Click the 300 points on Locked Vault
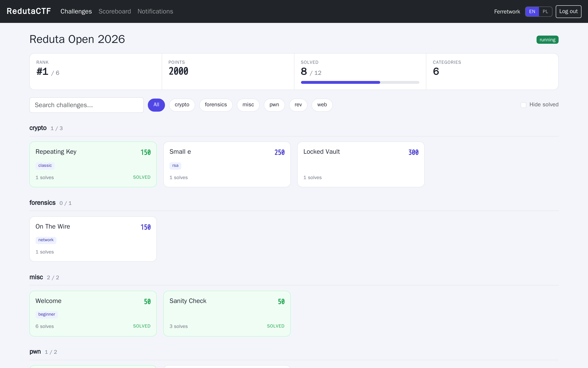The image size is (588, 368). 413,152
